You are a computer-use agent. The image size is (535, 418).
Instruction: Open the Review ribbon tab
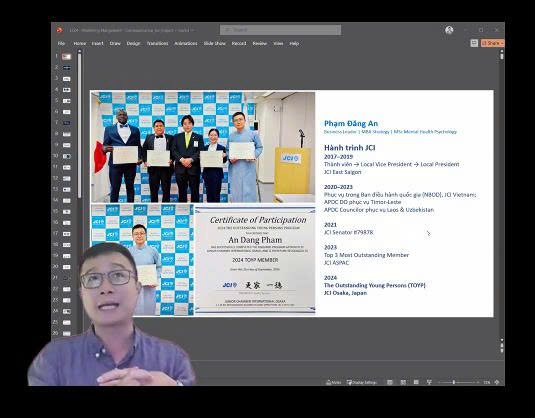260,43
